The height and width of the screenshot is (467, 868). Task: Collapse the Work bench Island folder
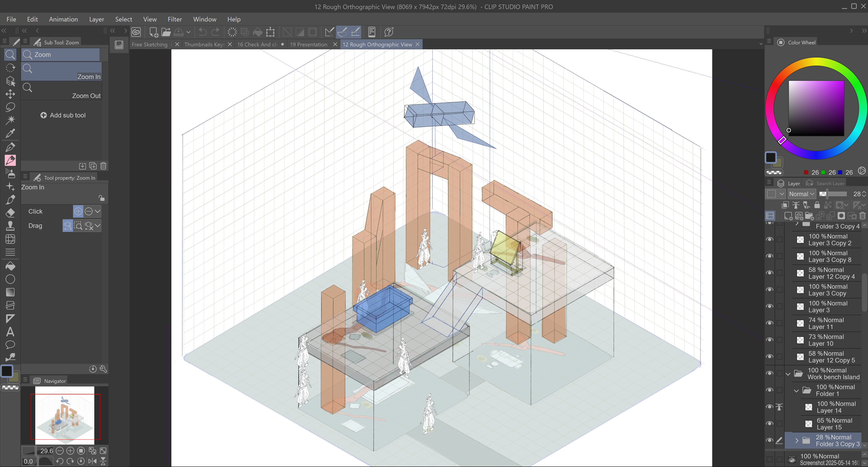tap(788, 374)
